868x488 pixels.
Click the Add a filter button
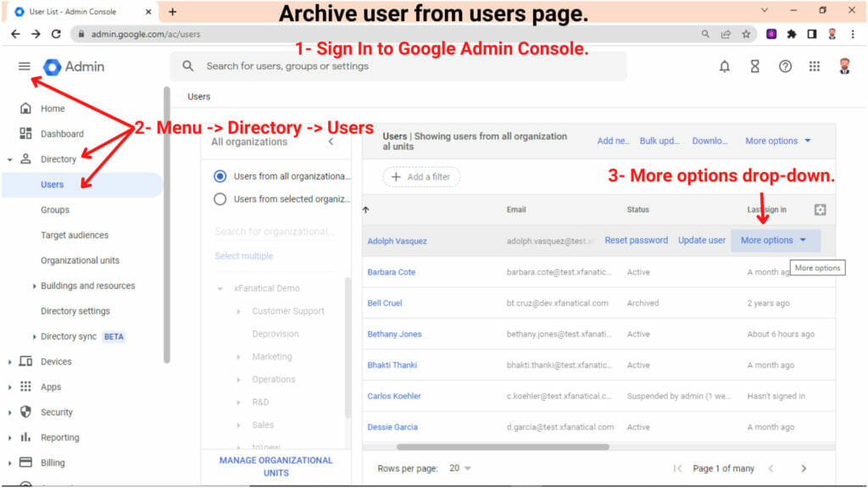click(x=420, y=176)
